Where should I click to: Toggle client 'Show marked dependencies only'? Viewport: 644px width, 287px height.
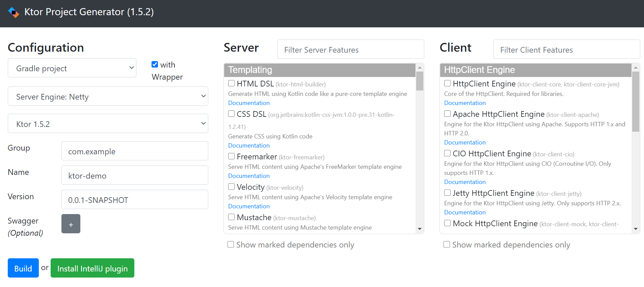(447, 244)
